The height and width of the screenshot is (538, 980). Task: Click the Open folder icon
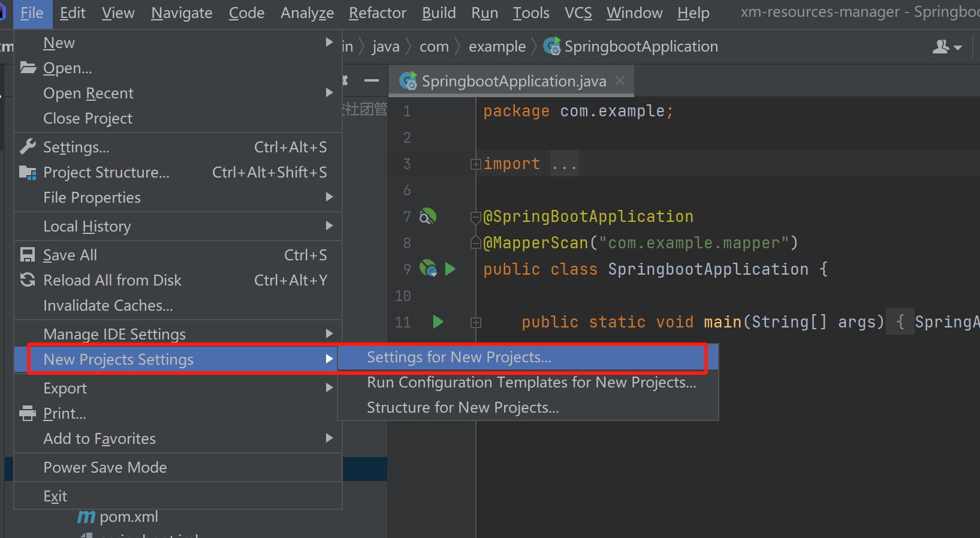click(28, 68)
